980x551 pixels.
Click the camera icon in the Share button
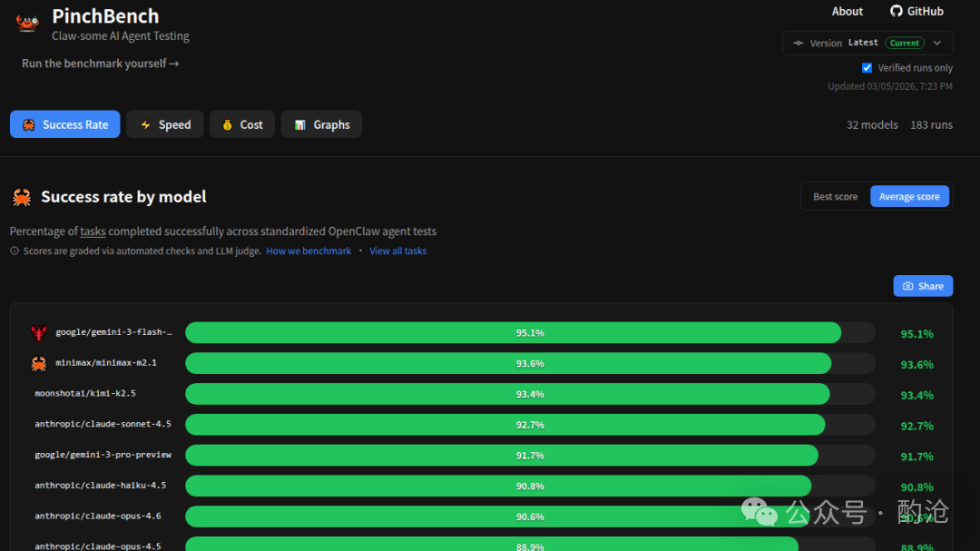[908, 286]
